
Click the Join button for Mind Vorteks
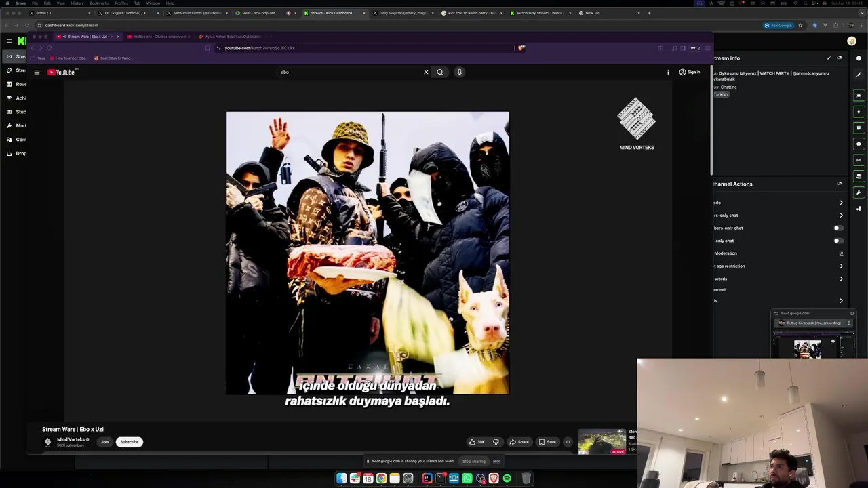[105, 442]
